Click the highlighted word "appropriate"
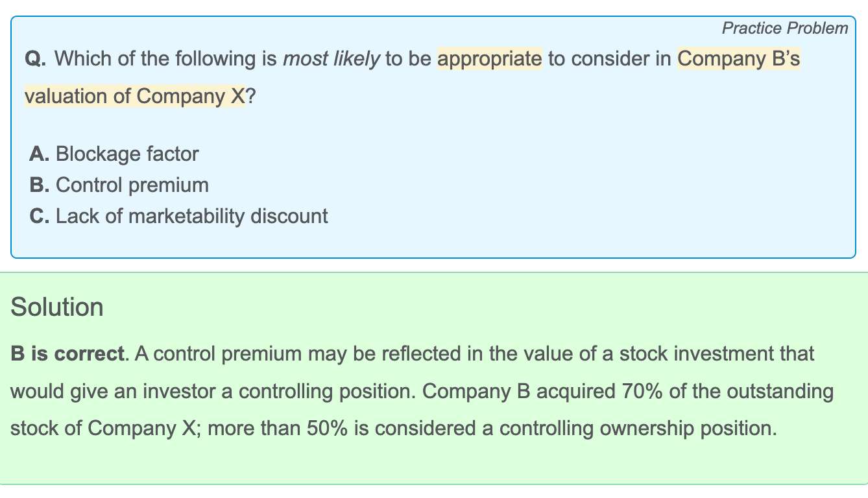Screen dimensions: 868x498 (490, 59)
